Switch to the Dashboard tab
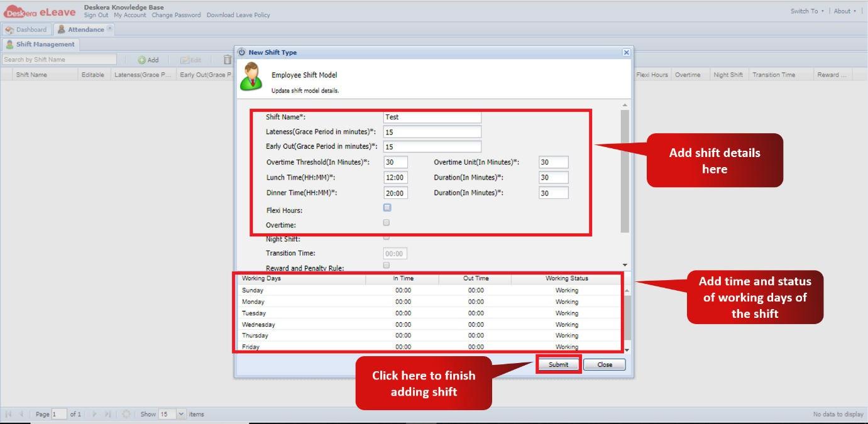This screenshot has width=868, height=424. (x=28, y=29)
